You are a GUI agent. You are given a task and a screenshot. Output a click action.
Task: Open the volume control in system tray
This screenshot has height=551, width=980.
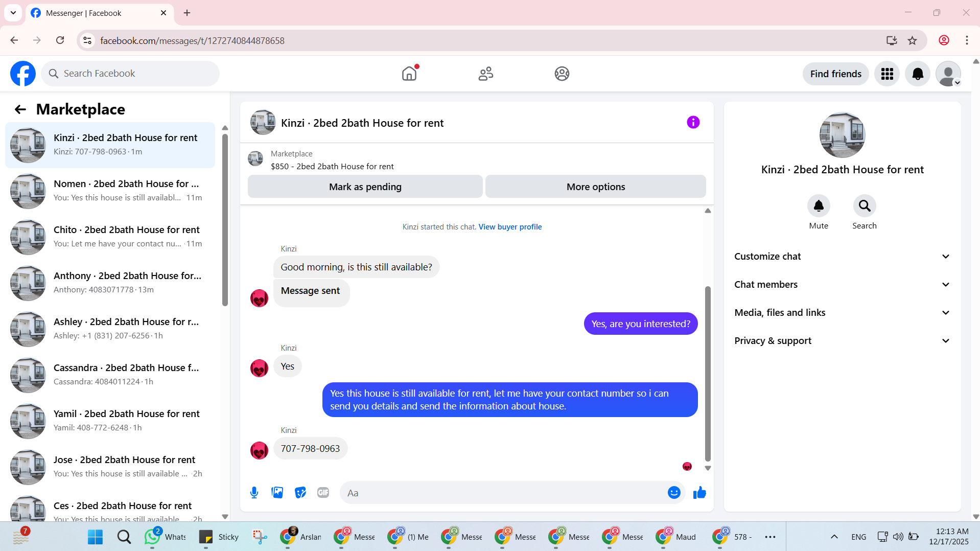(x=898, y=537)
